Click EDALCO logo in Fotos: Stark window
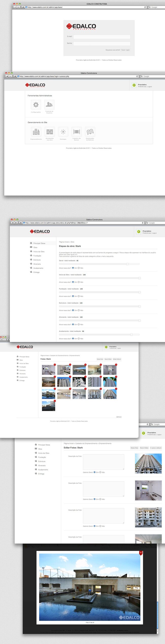The width and height of the screenshot is (165, 644). [x=25, y=347]
